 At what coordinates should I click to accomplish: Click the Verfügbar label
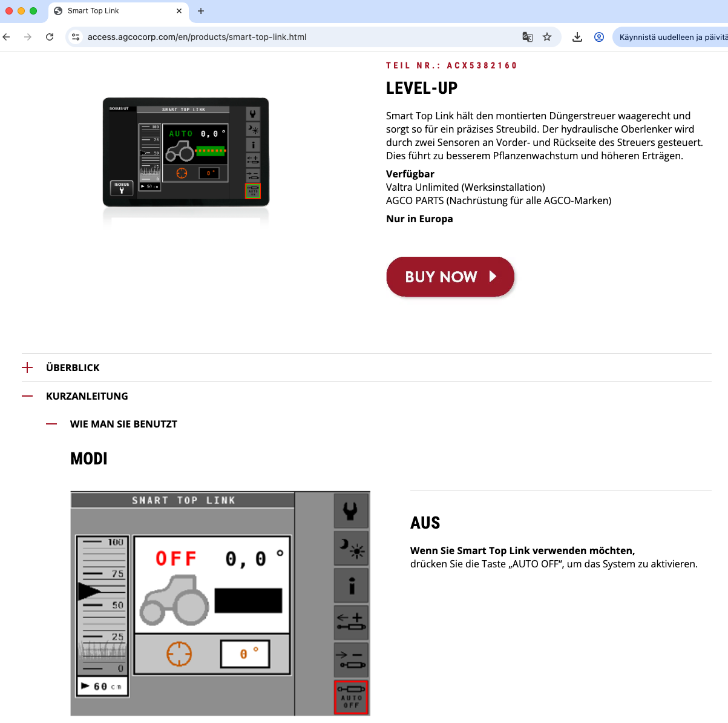pos(410,174)
